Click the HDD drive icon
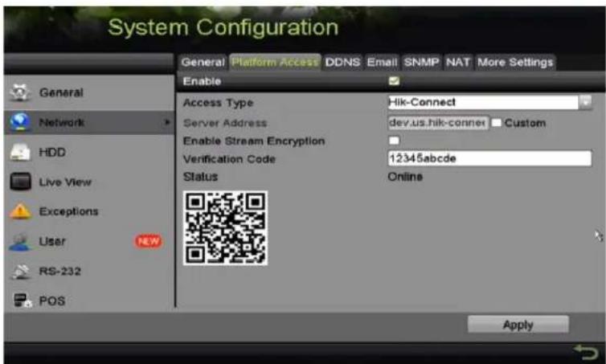The image size is (606, 364). 20,152
